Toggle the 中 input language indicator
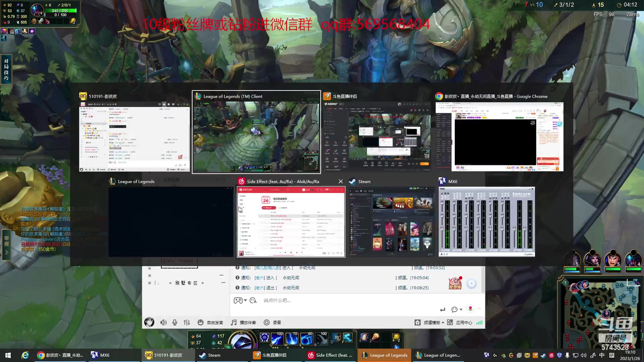 point(602,355)
